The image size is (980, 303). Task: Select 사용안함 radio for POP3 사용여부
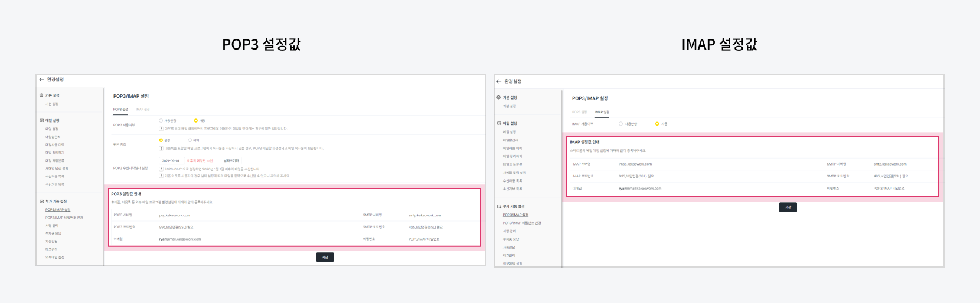(x=161, y=121)
